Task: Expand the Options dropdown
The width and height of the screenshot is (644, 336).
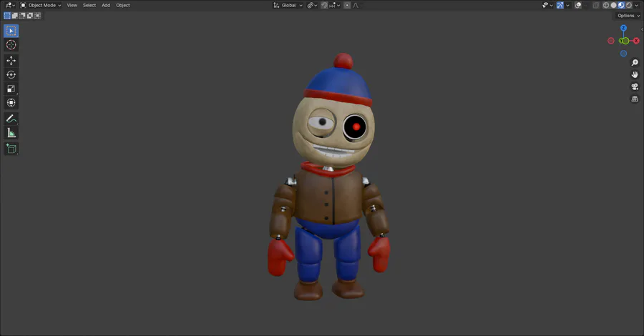Action: 628,16
